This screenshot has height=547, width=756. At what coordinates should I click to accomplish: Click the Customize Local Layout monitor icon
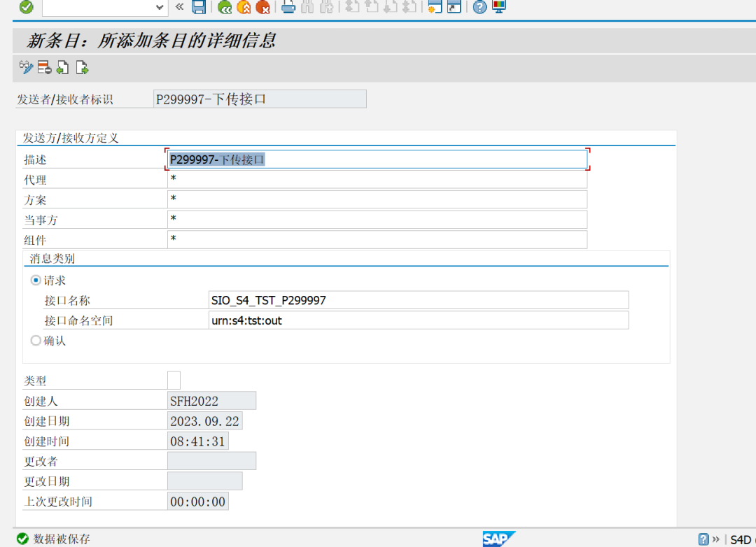pos(499,7)
